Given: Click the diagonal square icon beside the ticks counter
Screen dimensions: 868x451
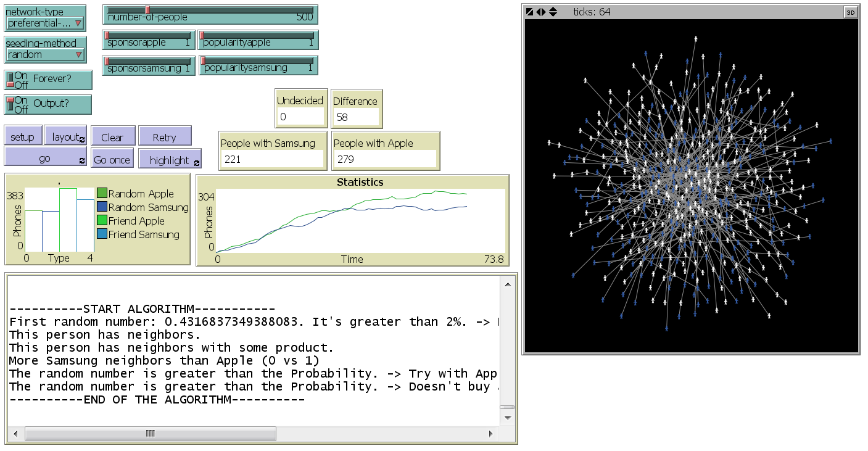Looking at the screenshot, I should coord(530,12).
